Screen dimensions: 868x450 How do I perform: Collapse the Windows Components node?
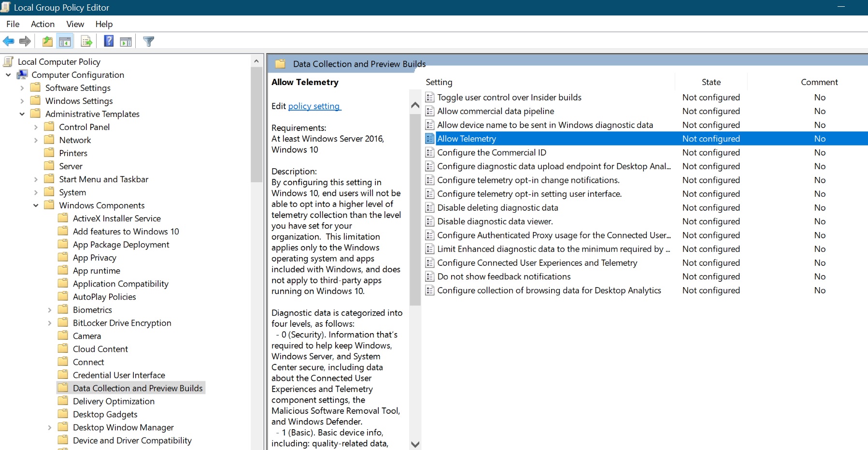tap(36, 205)
